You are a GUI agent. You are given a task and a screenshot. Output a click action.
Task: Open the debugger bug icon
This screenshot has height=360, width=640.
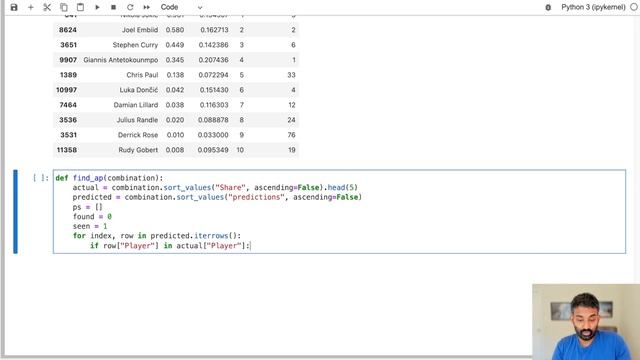(548, 7)
